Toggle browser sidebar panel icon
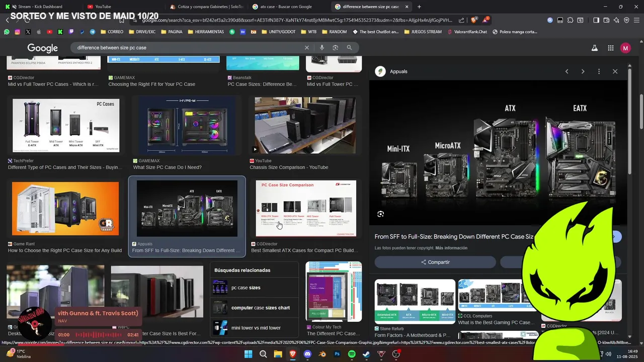The width and height of the screenshot is (644, 362). [x=596, y=20]
